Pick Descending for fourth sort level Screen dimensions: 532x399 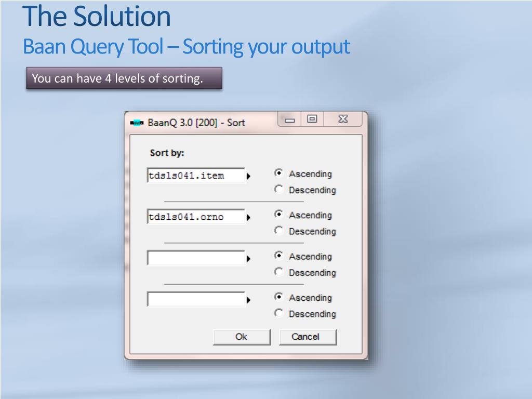point(278,313)
